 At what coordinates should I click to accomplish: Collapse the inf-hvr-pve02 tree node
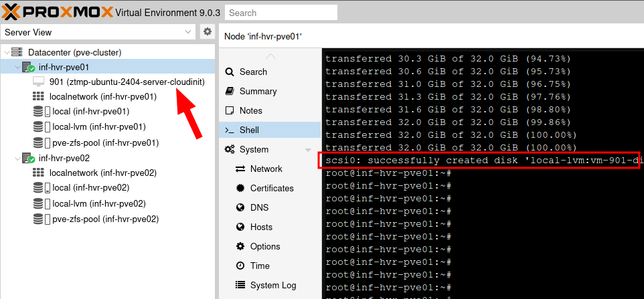click(x=17, y=159)
